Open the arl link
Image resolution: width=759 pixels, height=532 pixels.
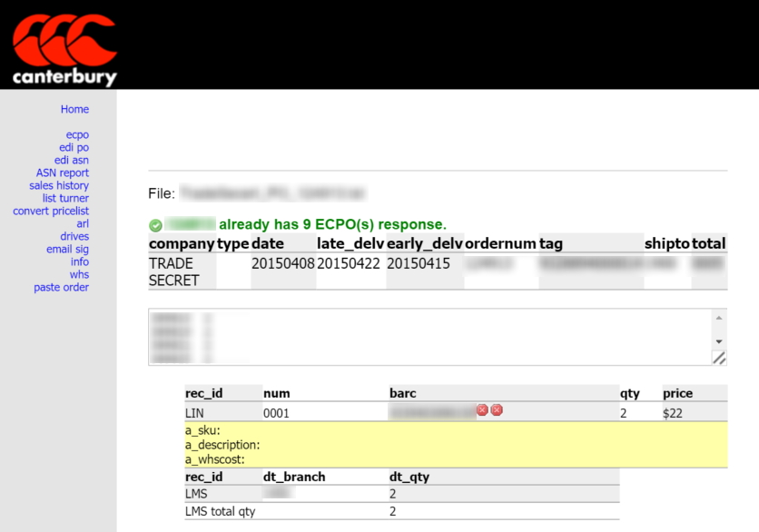point(83,223)
